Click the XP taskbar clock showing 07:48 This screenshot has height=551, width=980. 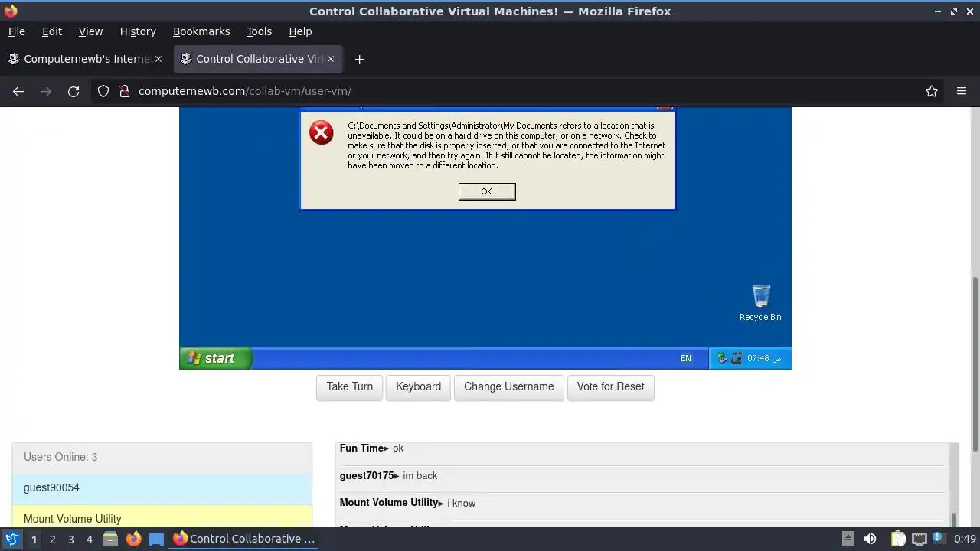tap(764, 358)
